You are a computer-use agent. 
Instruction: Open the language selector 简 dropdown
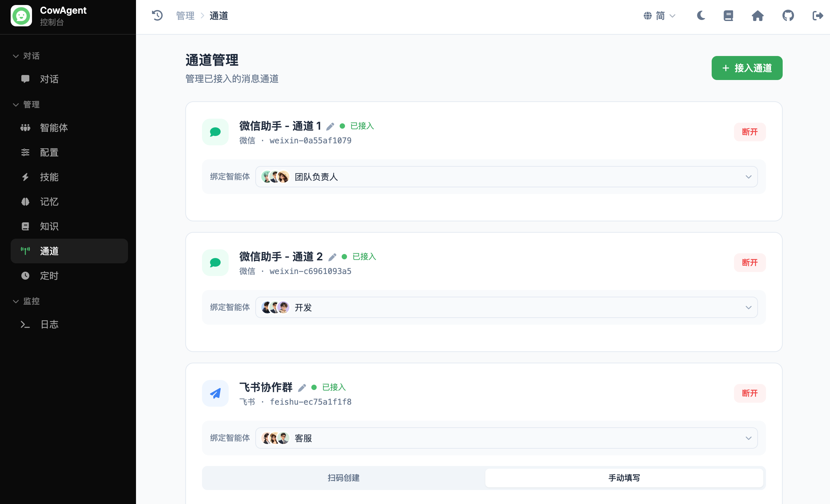[x=660, y=15]
